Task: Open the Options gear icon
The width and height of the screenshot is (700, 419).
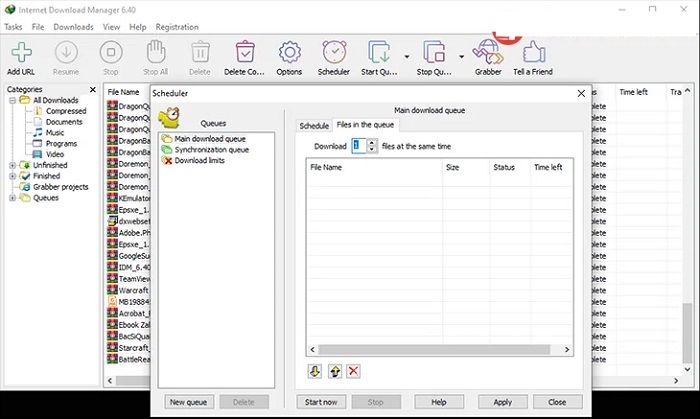Action: point(289,52)
